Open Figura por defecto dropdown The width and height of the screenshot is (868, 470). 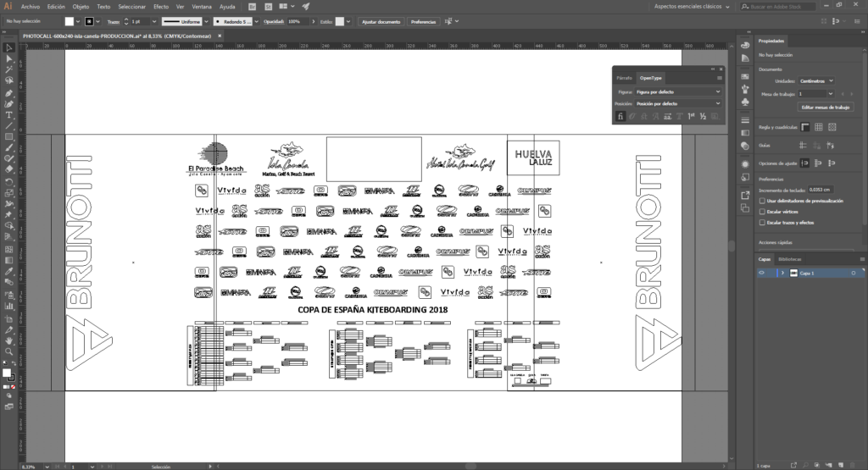pos(678,91)
